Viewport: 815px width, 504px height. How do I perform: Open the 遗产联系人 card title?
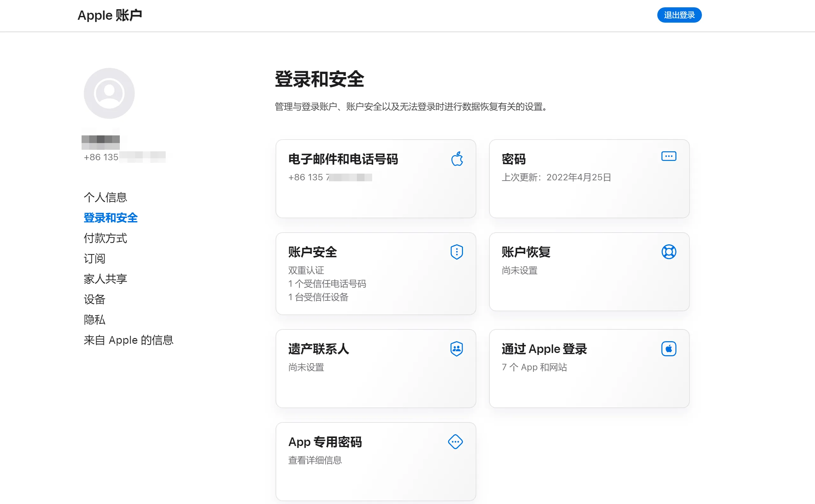coord(319,349)
